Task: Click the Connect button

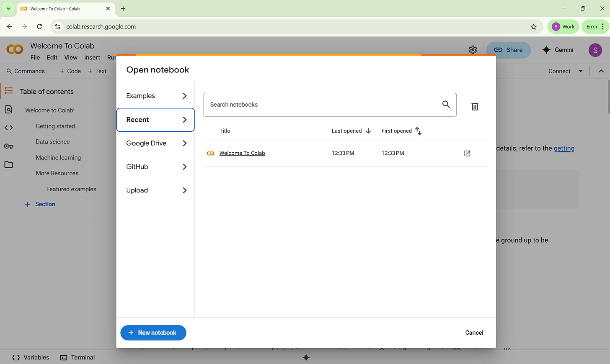Action: 559,71
